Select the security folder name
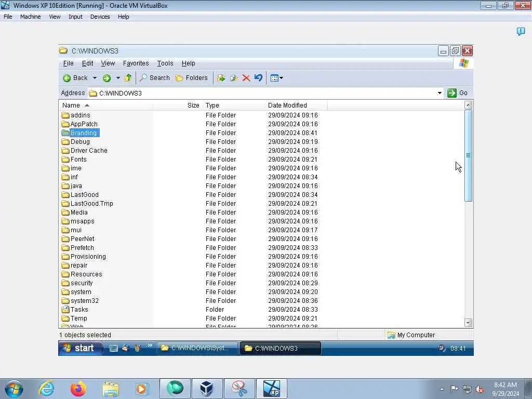This screenshot has height=399, width=532. 82,283
